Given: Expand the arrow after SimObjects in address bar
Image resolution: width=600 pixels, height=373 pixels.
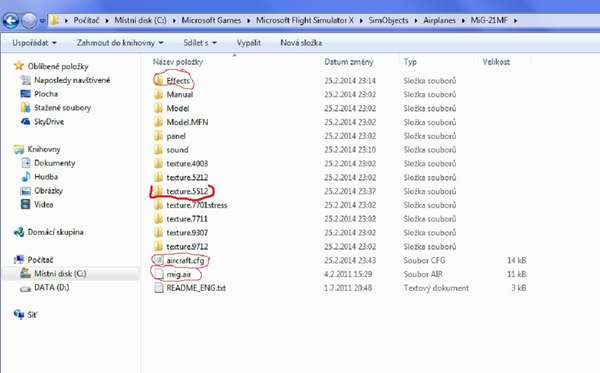Looking at the screenshot, I should pos(416,21).
